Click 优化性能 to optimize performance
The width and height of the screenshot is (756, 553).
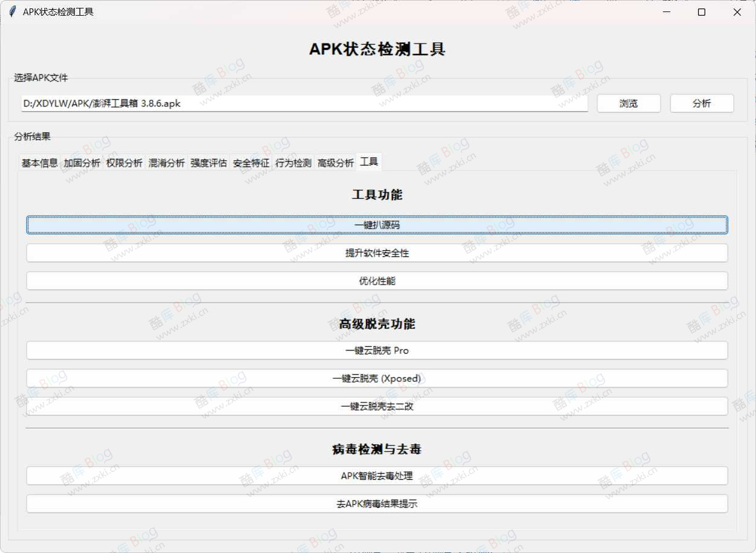[x=377, y=280]
